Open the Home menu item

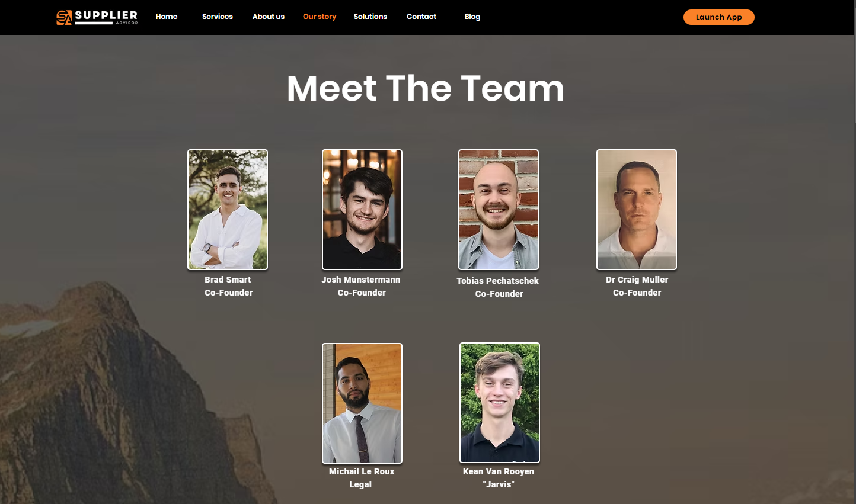coord(167,17)
